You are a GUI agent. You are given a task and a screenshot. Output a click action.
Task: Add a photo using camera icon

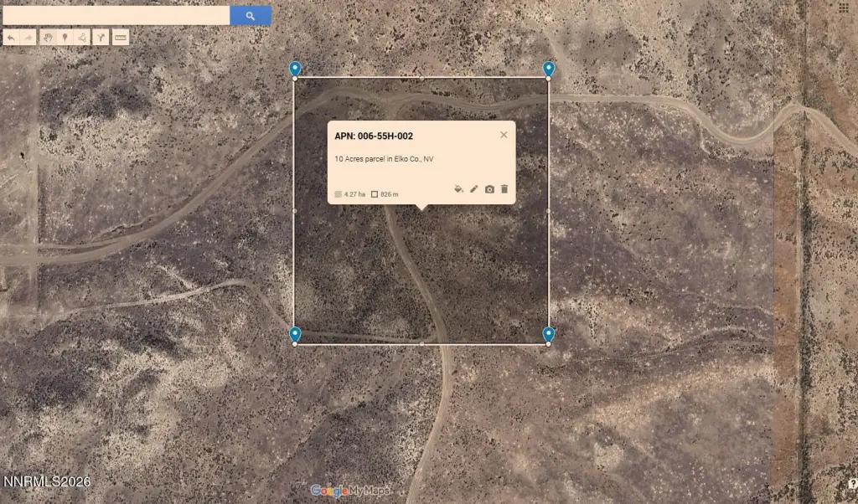pyautogui.click(x=489, y=189)
